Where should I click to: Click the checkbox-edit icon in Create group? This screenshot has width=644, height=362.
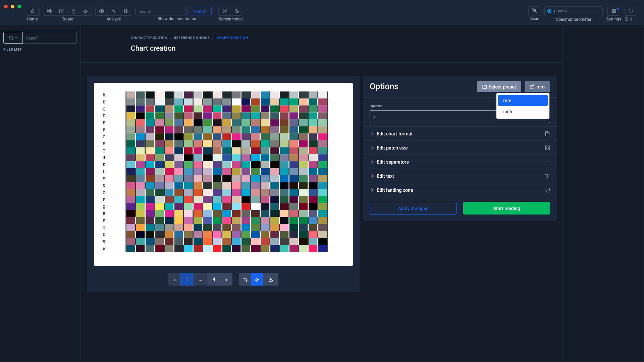61,11
